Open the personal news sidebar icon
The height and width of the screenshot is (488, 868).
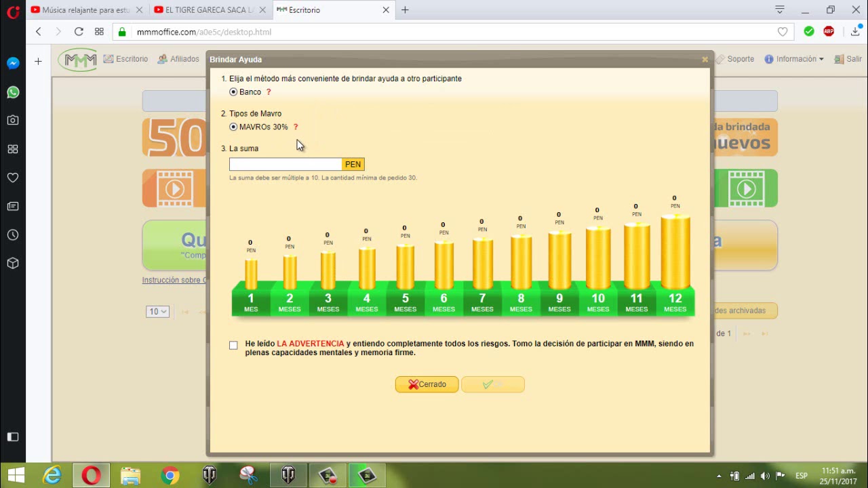point(13,206)
